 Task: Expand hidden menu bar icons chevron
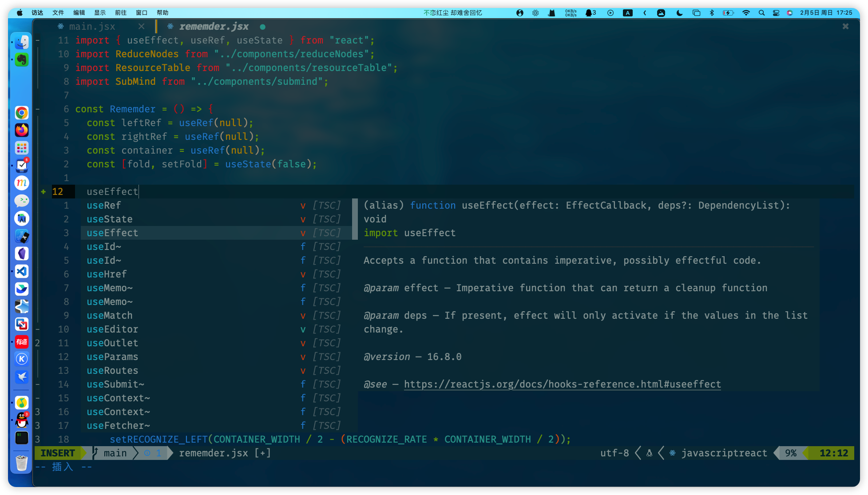(645, 13)
